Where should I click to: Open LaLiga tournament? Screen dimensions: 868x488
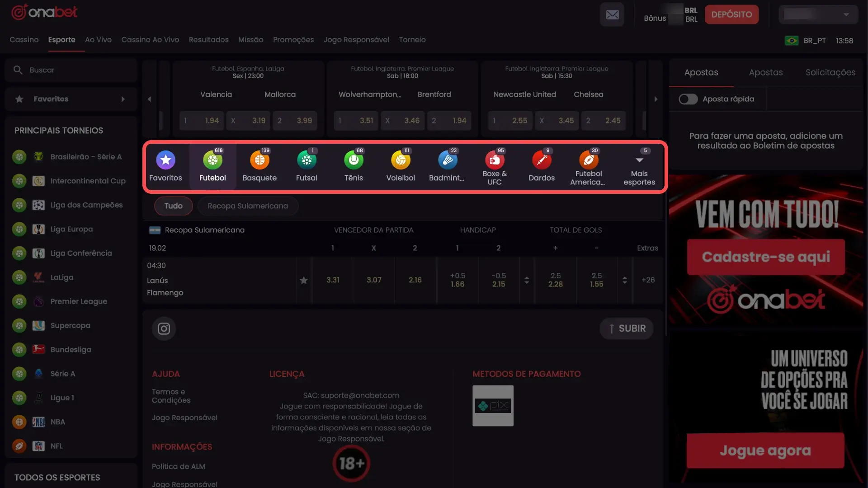pos(71,277)
